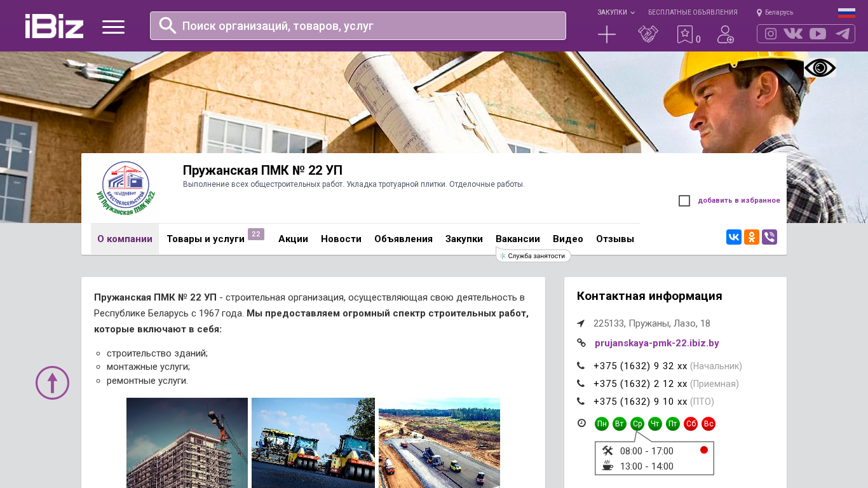Visit the iBiz VK page
The height and width of the screenshot is (488, 868).
pyautogui.click(x=793, y=34)
